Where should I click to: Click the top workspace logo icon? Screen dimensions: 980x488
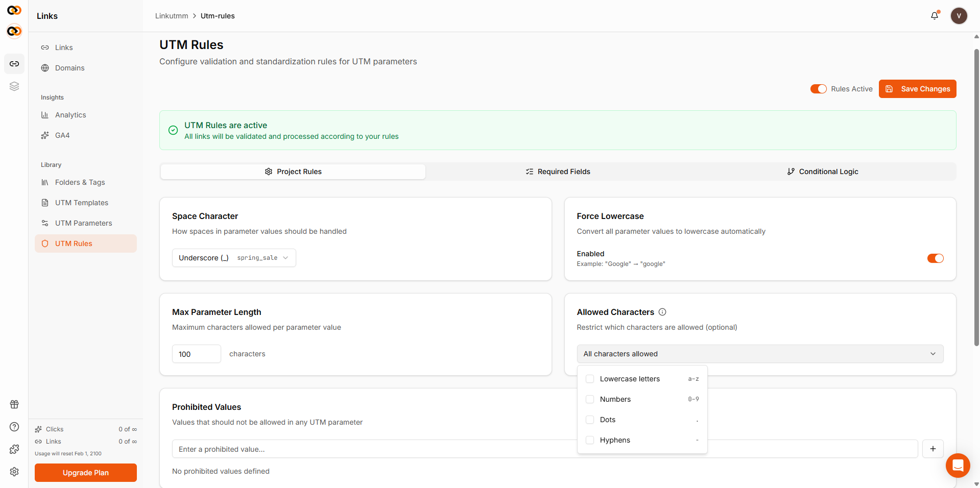14,10
